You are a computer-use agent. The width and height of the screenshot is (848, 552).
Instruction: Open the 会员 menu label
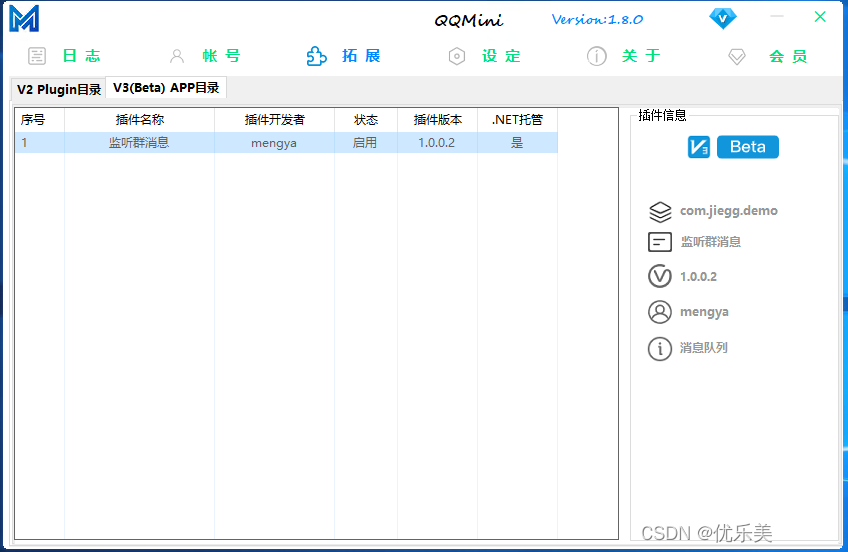[788, 56]
